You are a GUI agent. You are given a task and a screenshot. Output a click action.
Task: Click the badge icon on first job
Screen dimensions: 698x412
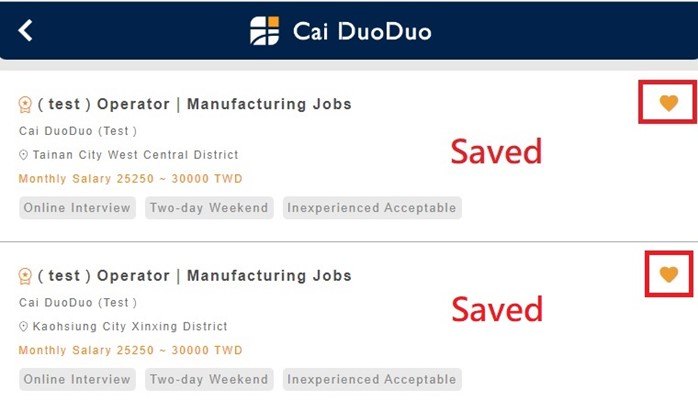[x=25, y=104]
